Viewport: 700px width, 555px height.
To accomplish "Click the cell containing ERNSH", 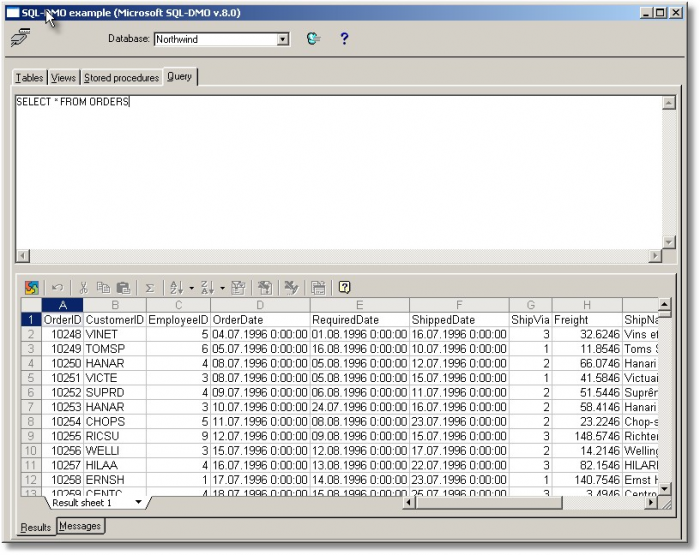I will click(115, 480).
